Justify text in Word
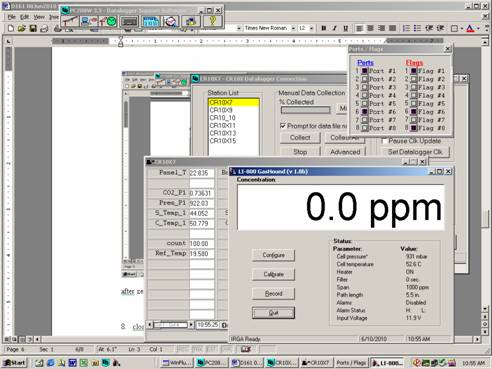 pyautogui.click(x=393, y=28)
